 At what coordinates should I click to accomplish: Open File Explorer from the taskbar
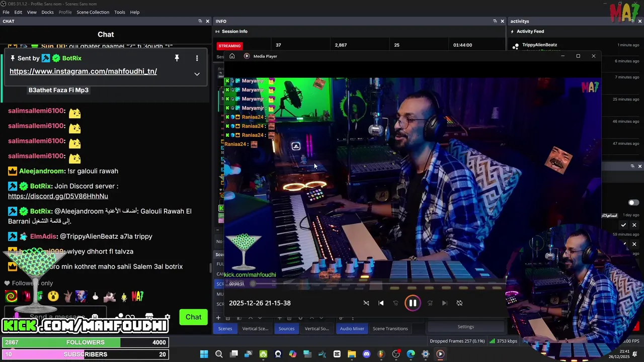click(x=352, y=354)
